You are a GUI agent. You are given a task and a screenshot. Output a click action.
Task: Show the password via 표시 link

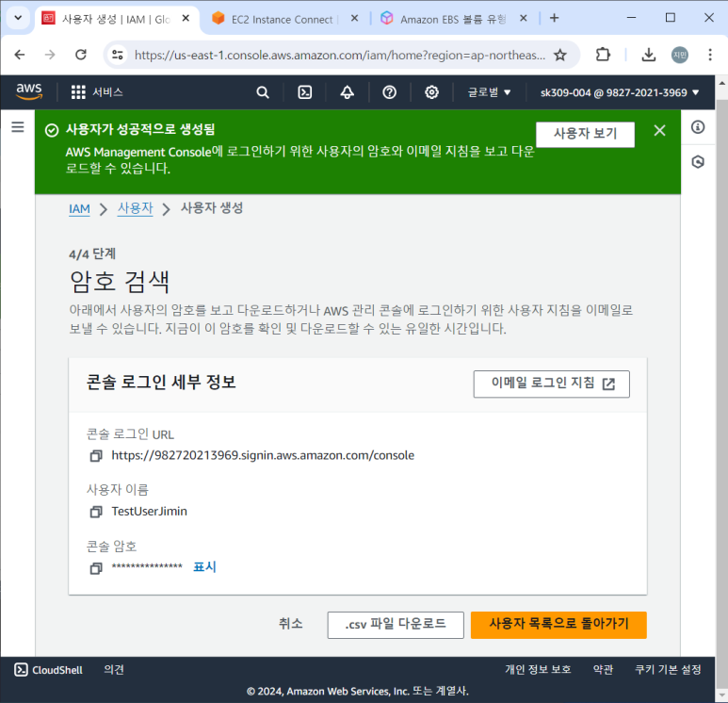(204, 567)
